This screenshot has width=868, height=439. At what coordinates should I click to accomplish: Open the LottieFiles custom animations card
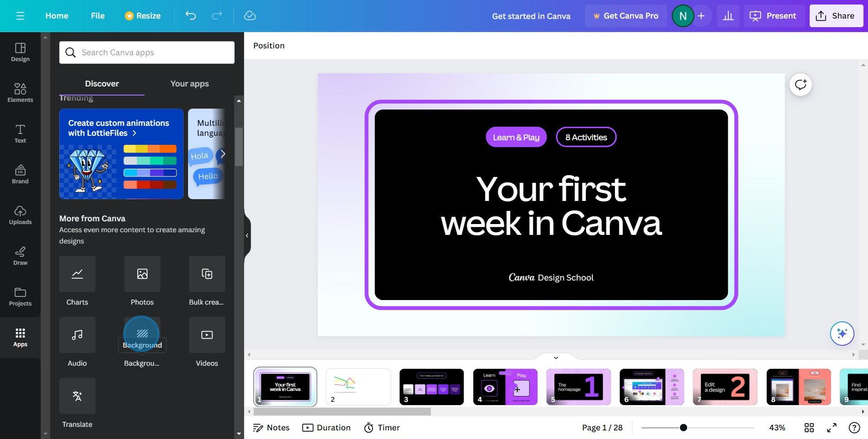click(121, 154)
